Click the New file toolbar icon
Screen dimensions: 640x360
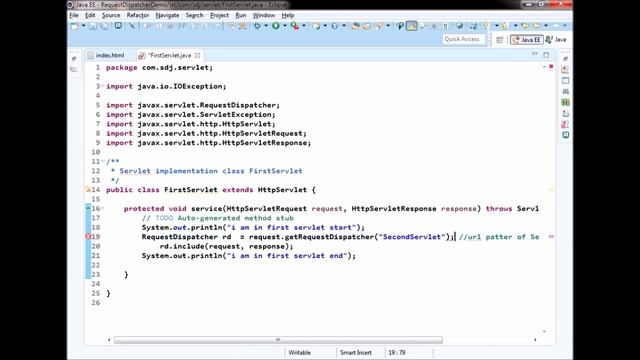pos(75,26)
